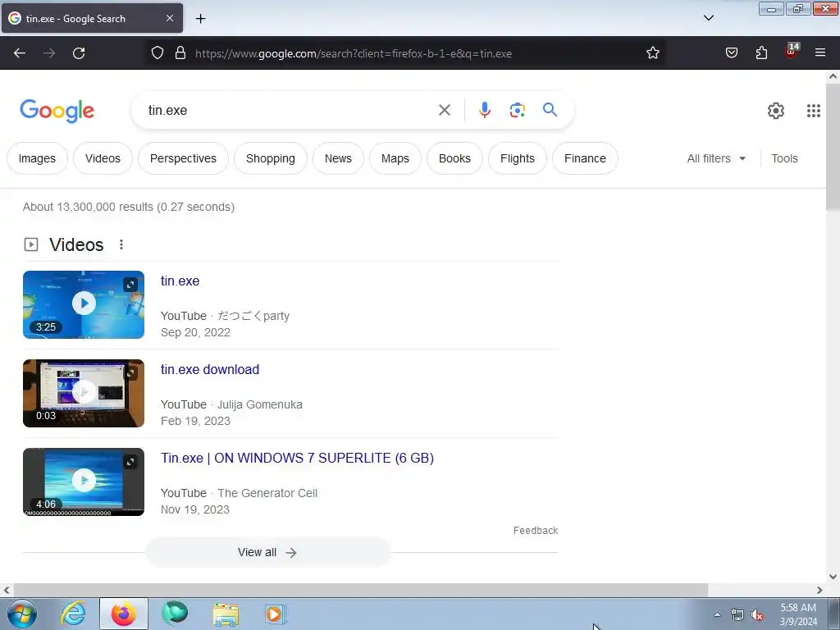Open the tracking protection shield icon
Viewport: 840px width, 630px height.
pos(157,53)
